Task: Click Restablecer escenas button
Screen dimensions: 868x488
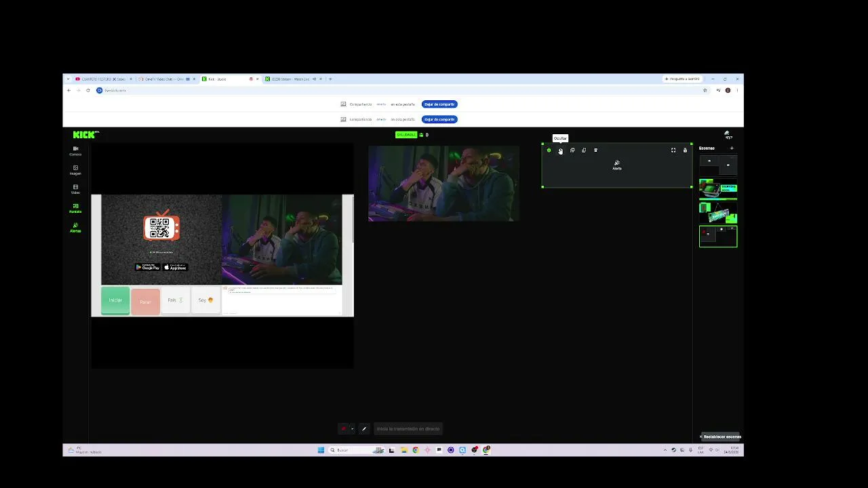Action: tap(721, 436)
